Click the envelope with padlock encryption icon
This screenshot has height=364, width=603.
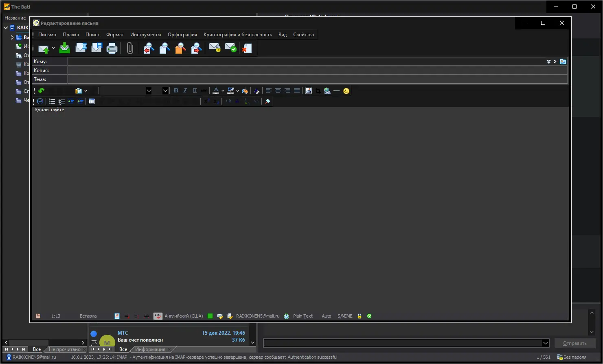(215, 48)
